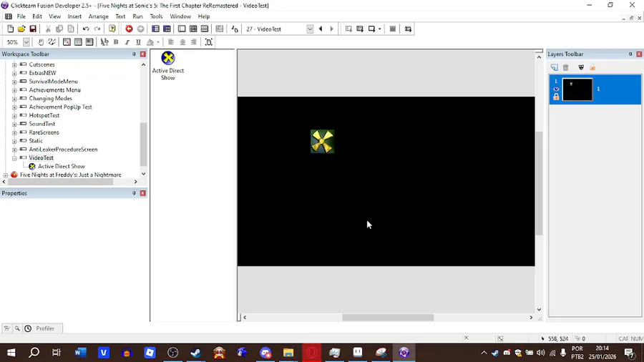This screenshot has height=362, width=644.
Task: Go to the next frame arrow
Action: [x=332, y=29]
